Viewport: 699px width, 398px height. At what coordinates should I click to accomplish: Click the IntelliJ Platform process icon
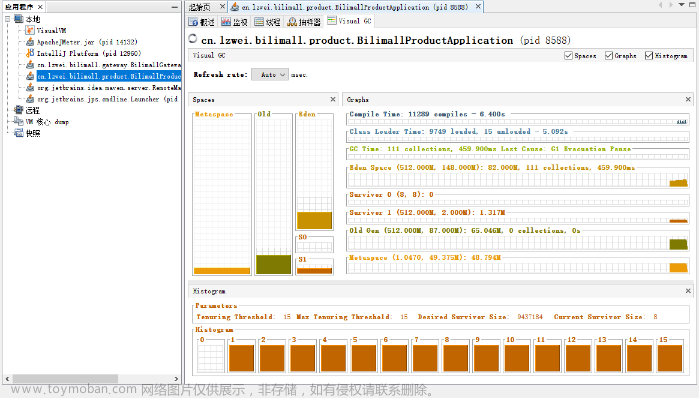point(29,53)
